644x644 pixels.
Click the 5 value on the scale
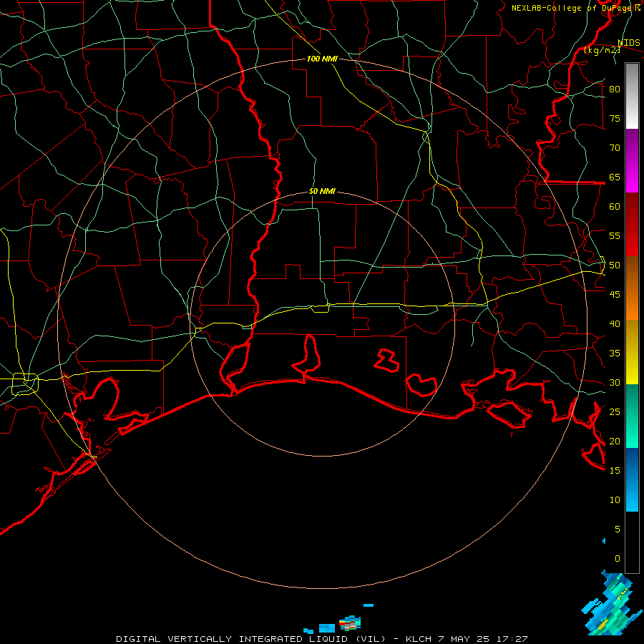(618, 530)
